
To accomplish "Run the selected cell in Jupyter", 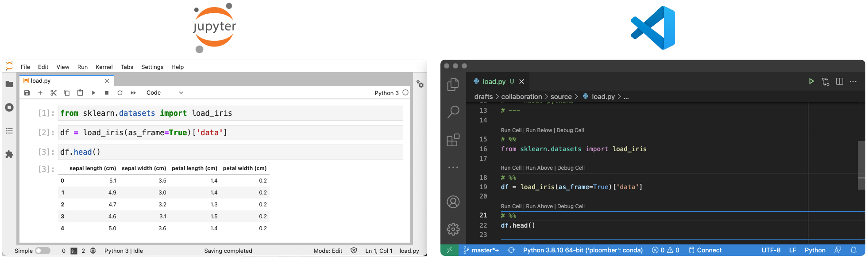I will coord(93,93).
